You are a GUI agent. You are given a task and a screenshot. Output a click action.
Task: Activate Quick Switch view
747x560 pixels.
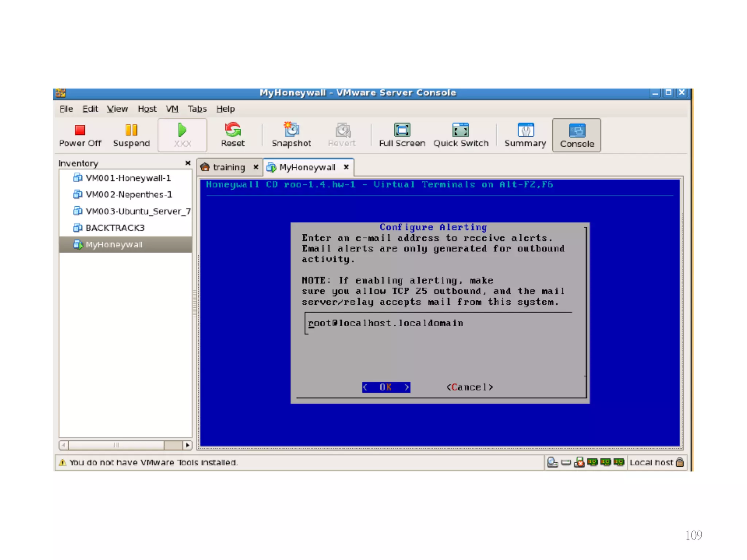pyautogui.click(x=461, y=135)
